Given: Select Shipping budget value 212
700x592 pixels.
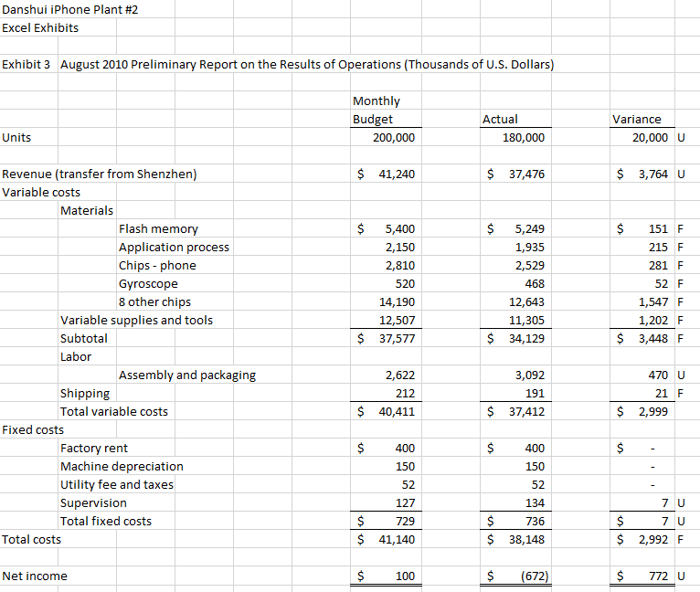Looking at the screenshot, I should click(405, 394).
